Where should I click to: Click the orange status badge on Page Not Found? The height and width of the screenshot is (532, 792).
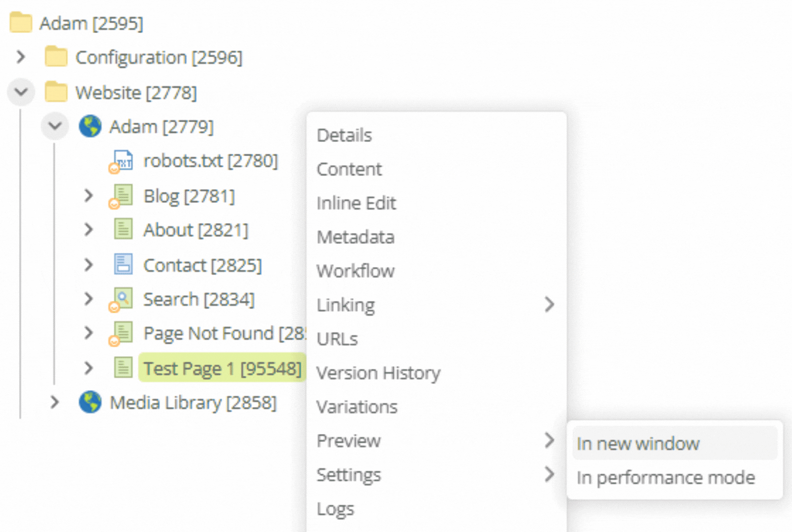[x=114, y=341]
